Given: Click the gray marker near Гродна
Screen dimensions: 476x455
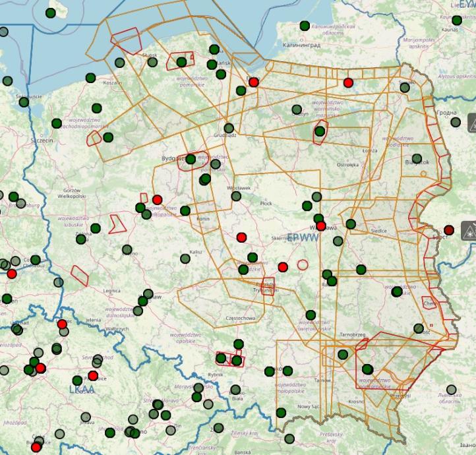Looking at the screenshot, I should click(x=456, y=123).
